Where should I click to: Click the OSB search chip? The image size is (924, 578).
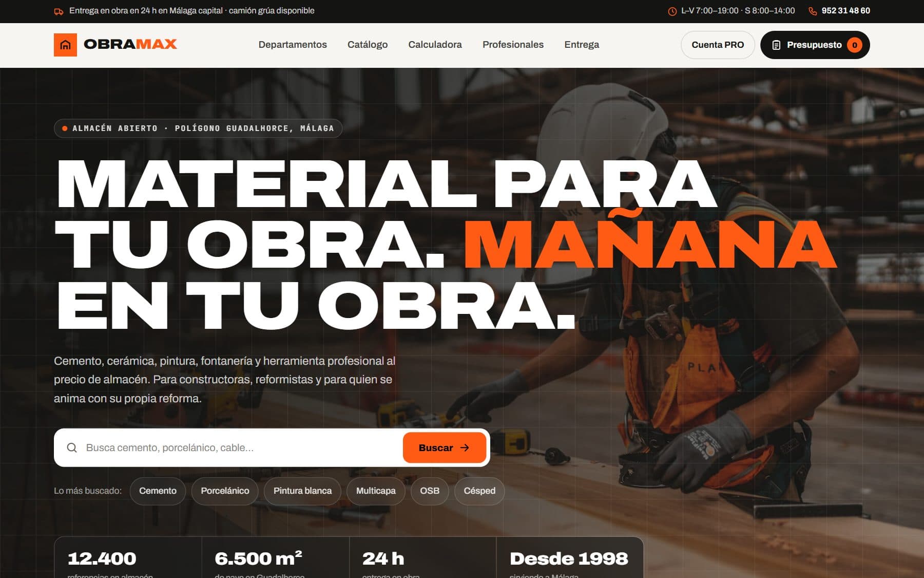tap(430, 491)
